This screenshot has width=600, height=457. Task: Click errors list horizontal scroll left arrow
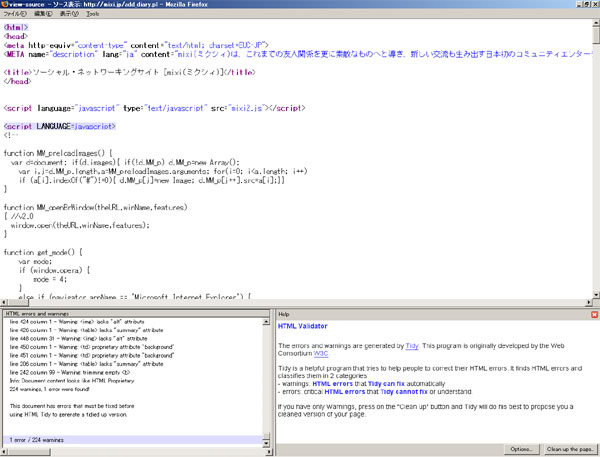pyautogui.click(x=3, y=452)
